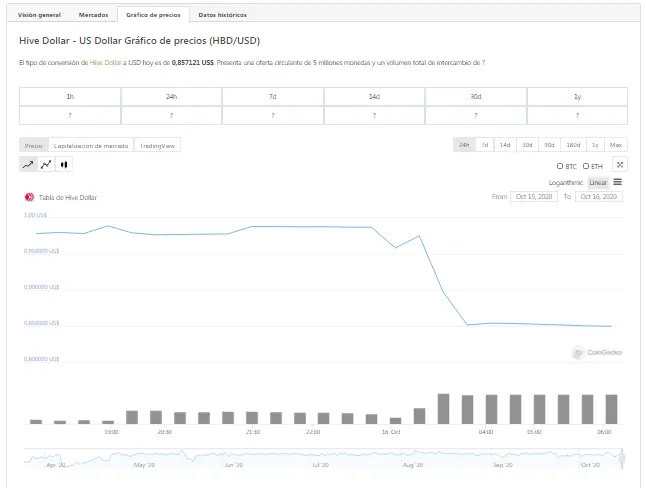Click the Hive Dollar logo icon
The width and height of the screenshot is (646, 488).
[x=29, y=197]
